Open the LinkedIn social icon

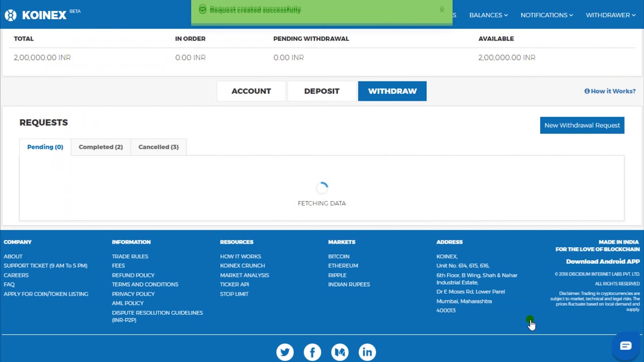pyautogui.click(x=367, y=352)
